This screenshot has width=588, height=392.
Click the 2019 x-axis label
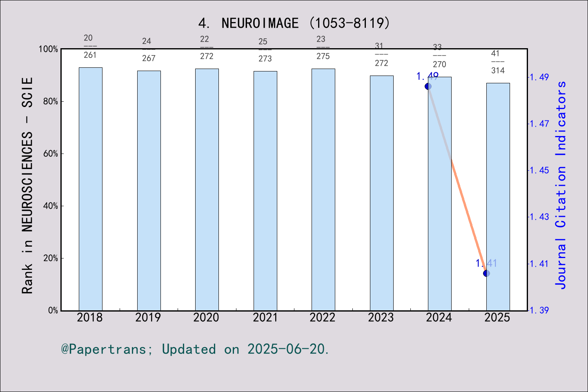coord(148,317)
